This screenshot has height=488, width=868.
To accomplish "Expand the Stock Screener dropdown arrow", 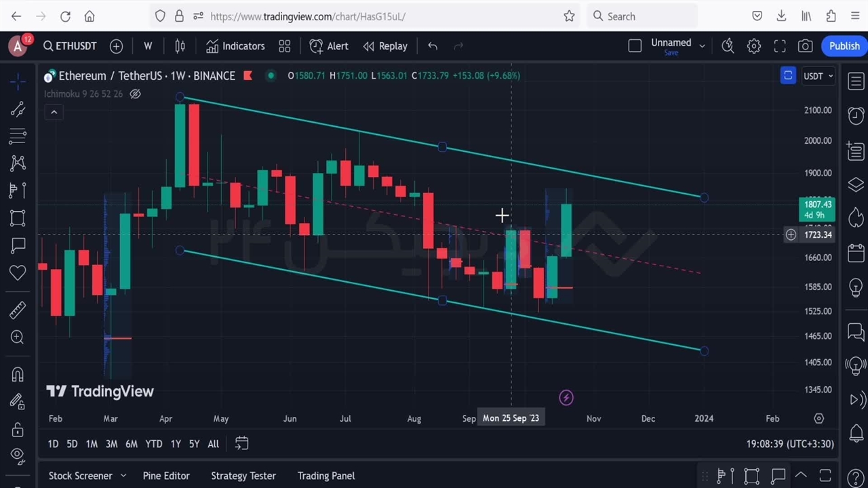I will (123, 476).
